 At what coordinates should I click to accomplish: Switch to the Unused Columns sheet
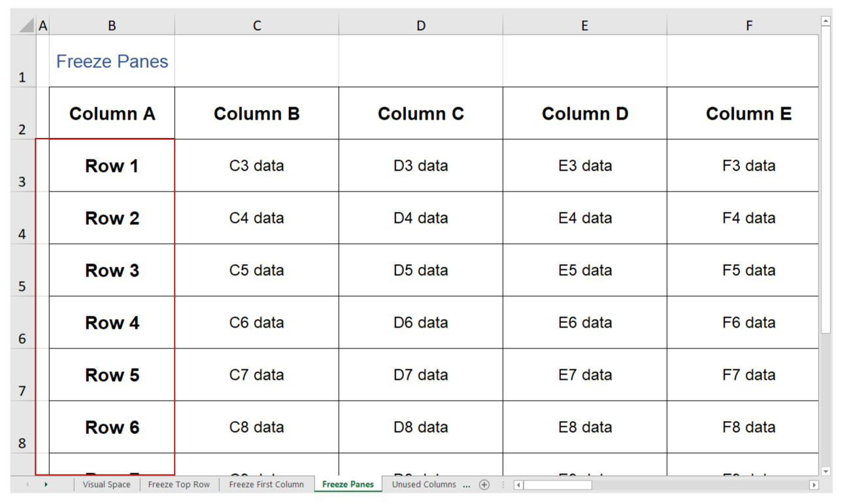coord(424,484)
